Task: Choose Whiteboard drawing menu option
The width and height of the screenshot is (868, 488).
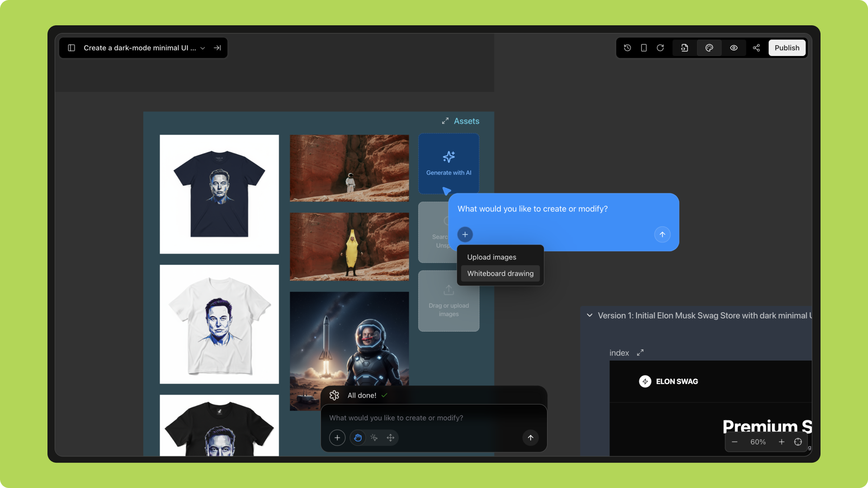Action: click(x=500, y=273)
